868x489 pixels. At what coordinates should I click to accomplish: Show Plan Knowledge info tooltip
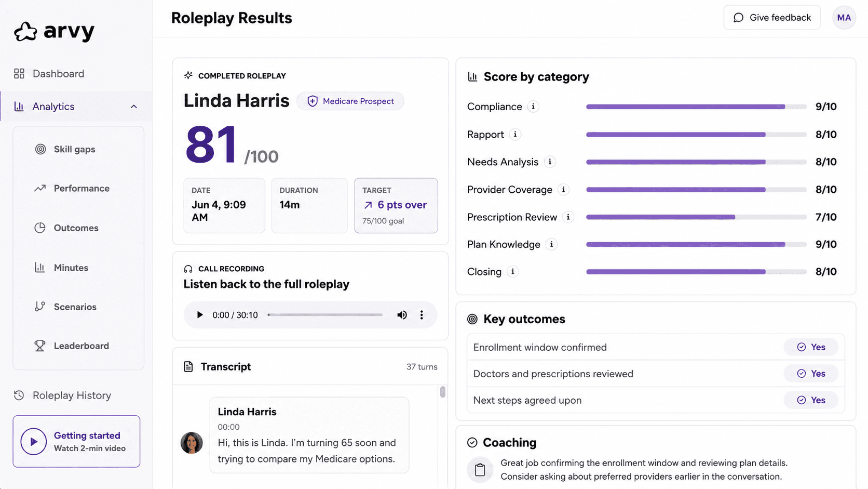click(551, 244)
